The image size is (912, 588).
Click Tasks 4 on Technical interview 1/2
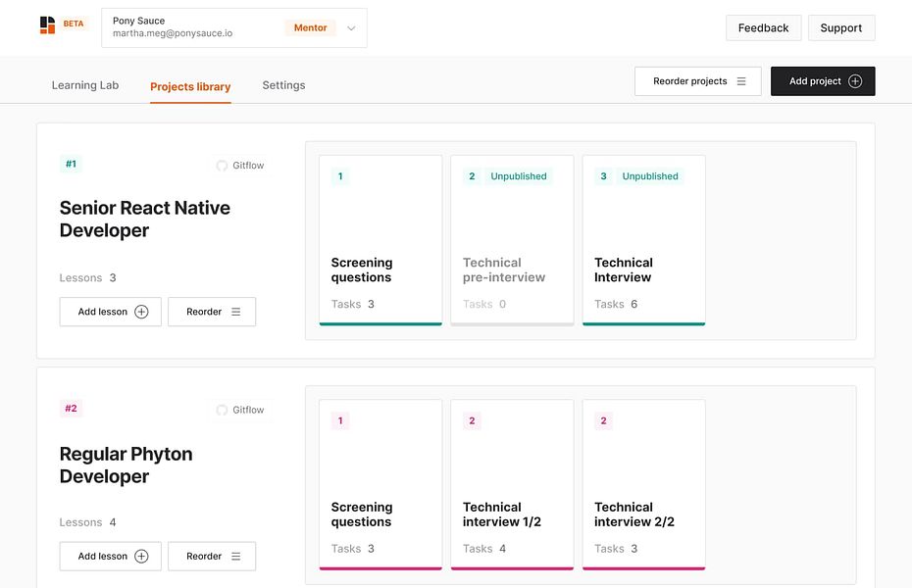click(483, 549)
